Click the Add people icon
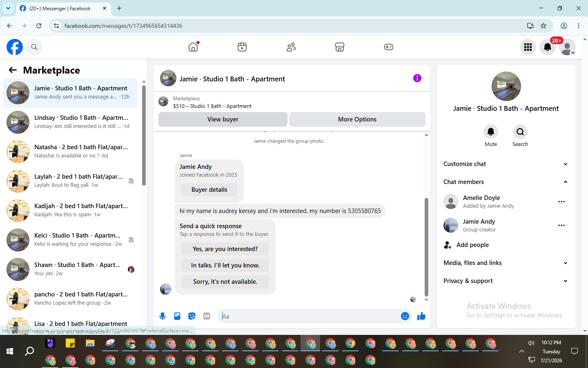This screenshot has height=368, width=588. click(448, 245)
